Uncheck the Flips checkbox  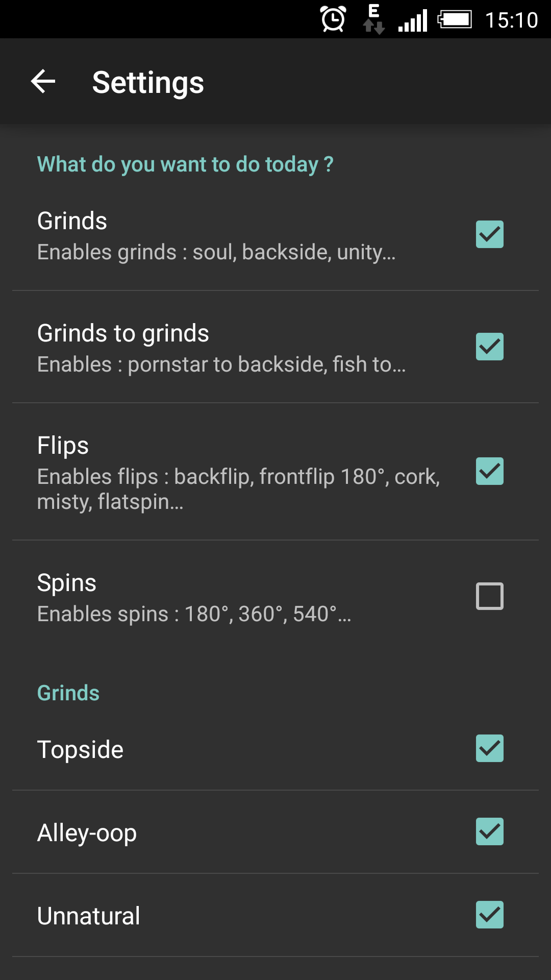490,471
